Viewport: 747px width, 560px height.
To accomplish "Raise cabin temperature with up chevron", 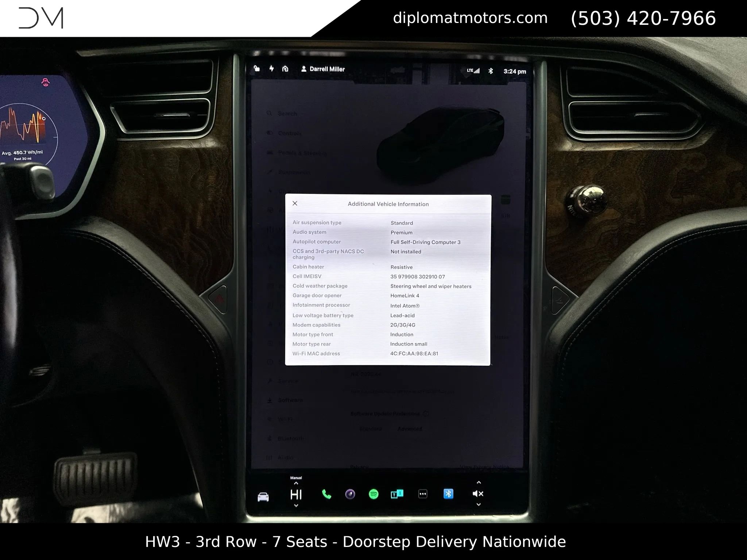I will click(296, 483).
